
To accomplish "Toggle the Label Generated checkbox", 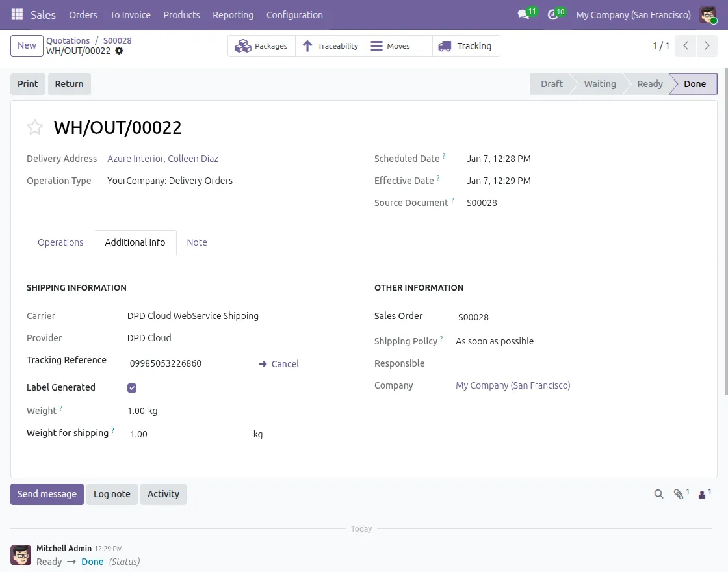I will [x=132, y=388].
